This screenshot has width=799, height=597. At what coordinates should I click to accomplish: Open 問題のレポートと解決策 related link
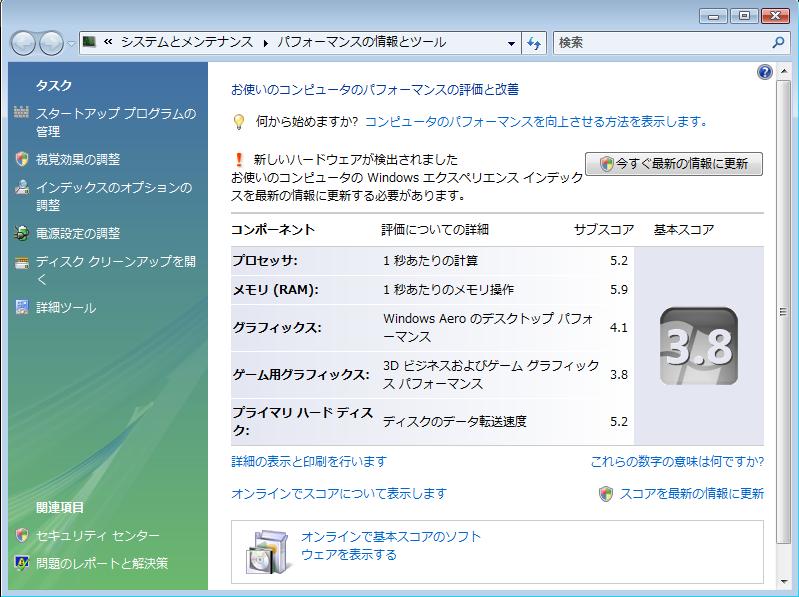[x=102, y=563]
